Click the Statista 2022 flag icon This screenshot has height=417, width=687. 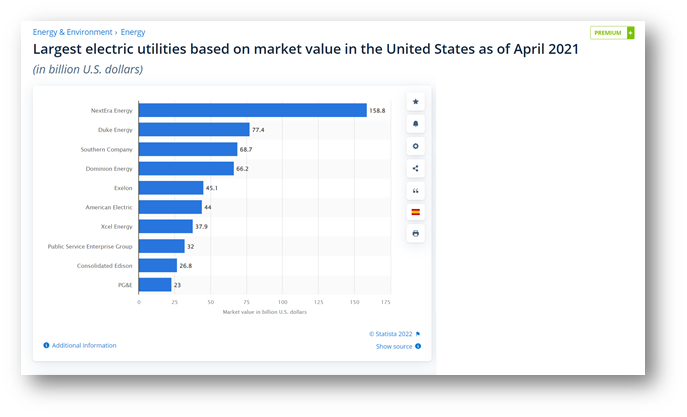point(418,334)
